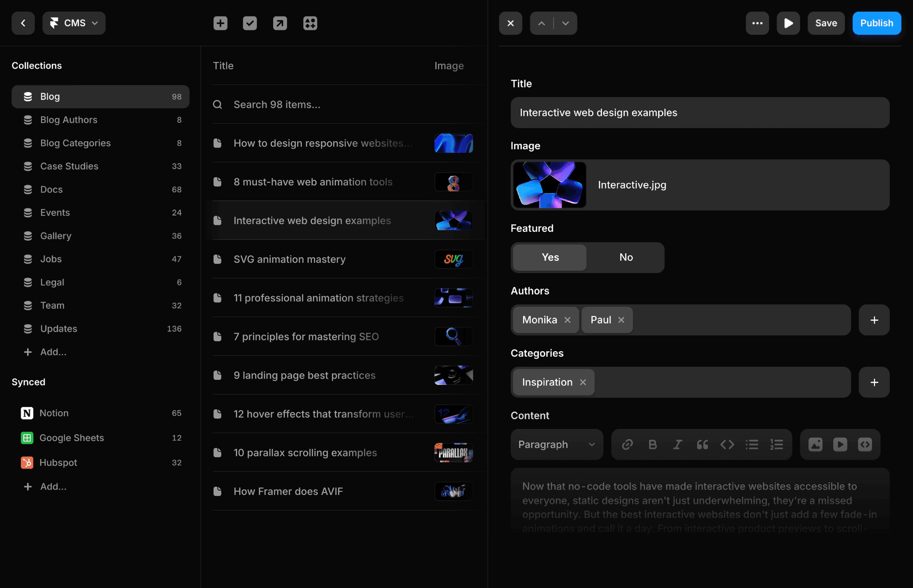
Task: Set Featured to No
Action: click(625, 257)
